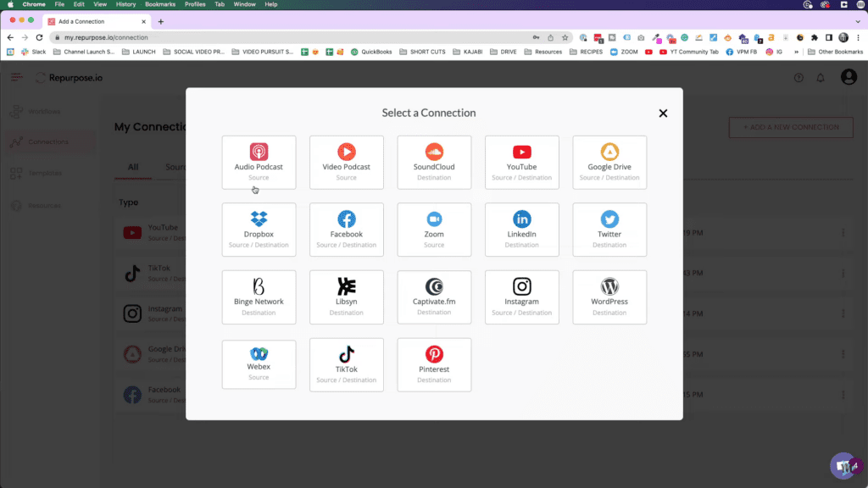Viewport: 868px width, 488px height.
Task: Expand the KAJABI bookmarks folder
Action: click(x=468, y=52)
